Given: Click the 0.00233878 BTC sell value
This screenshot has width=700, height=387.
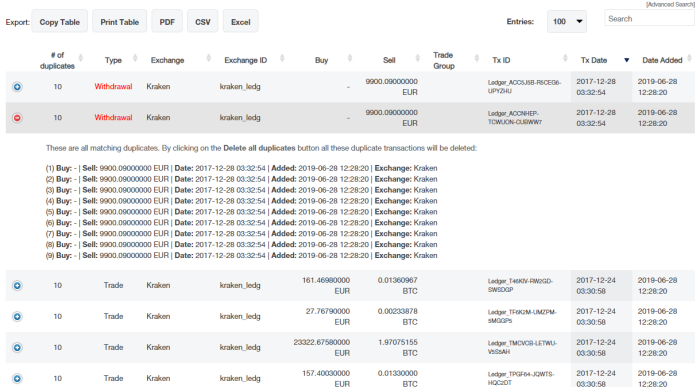Looking at the screenshot, I should (397, 316).
